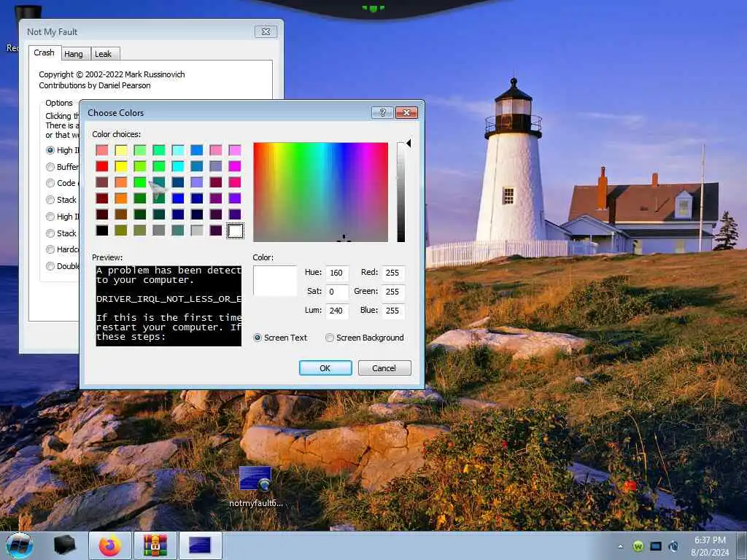Launch Firefox from the taskbar
This screenshot has width=747, height=560.
[x=110, y=545]
